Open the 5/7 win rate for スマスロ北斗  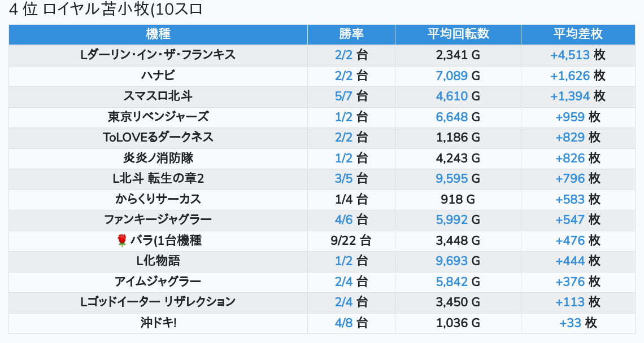[x=343, y=96]
